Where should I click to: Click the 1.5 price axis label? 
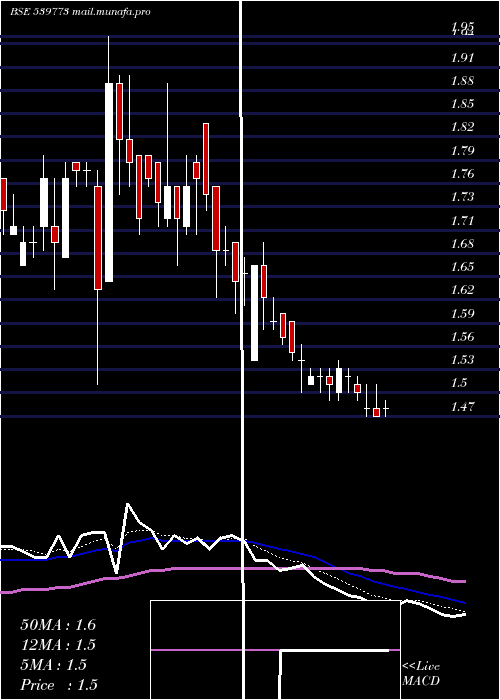[x=458, y=383]
